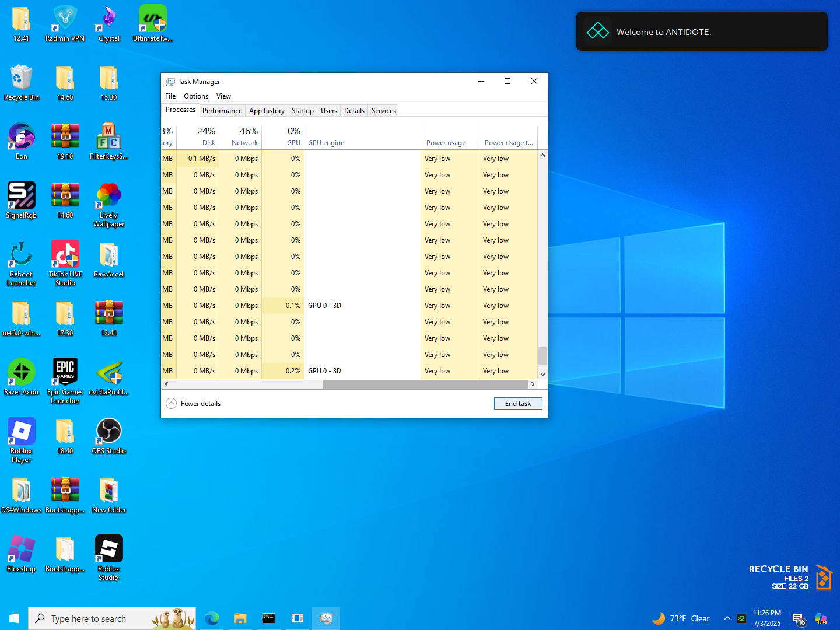
Task: Select the Radmin VPN desktop icon
Action: click(x=65, y=20)
